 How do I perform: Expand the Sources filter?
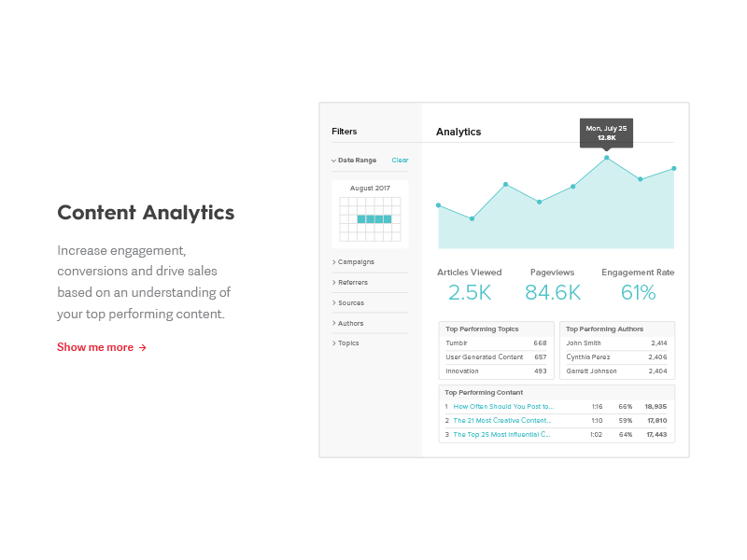click(x=349, y=302)
